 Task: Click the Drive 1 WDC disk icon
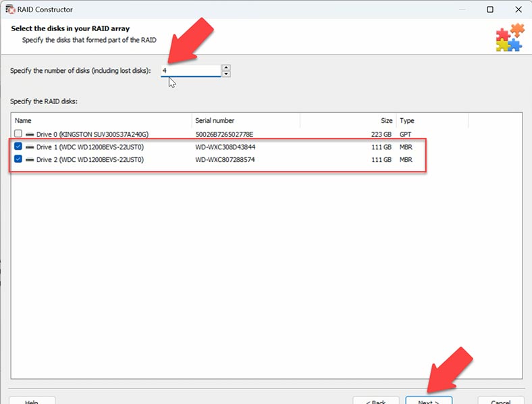coord(30,147)
